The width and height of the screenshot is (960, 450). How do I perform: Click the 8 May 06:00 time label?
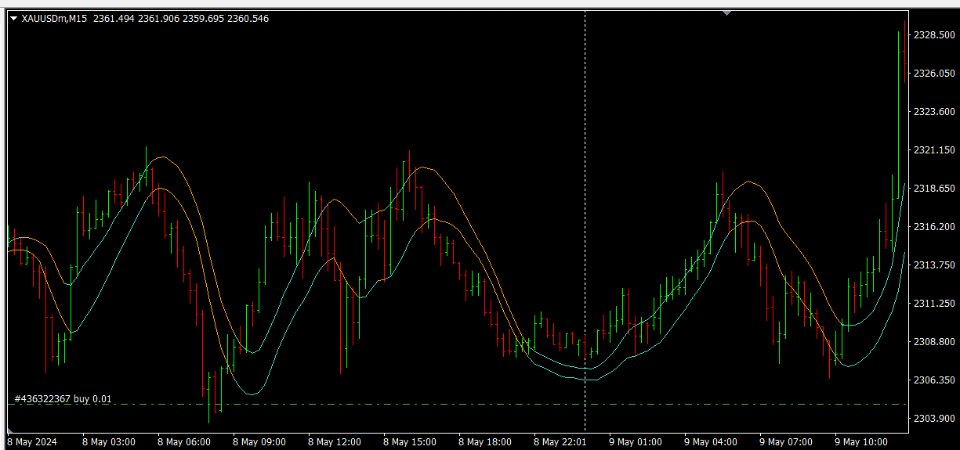tap(184, 441)
